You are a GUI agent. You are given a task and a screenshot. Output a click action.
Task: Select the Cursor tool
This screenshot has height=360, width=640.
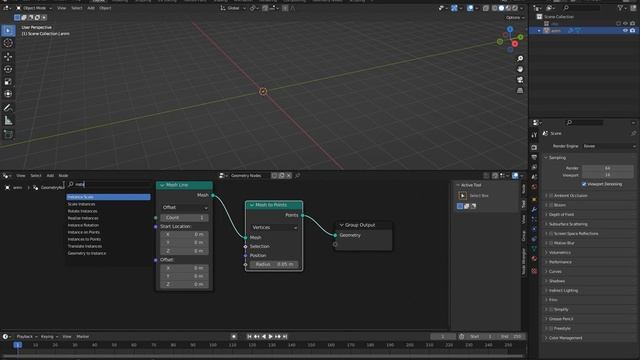click(x=8, y=43)
